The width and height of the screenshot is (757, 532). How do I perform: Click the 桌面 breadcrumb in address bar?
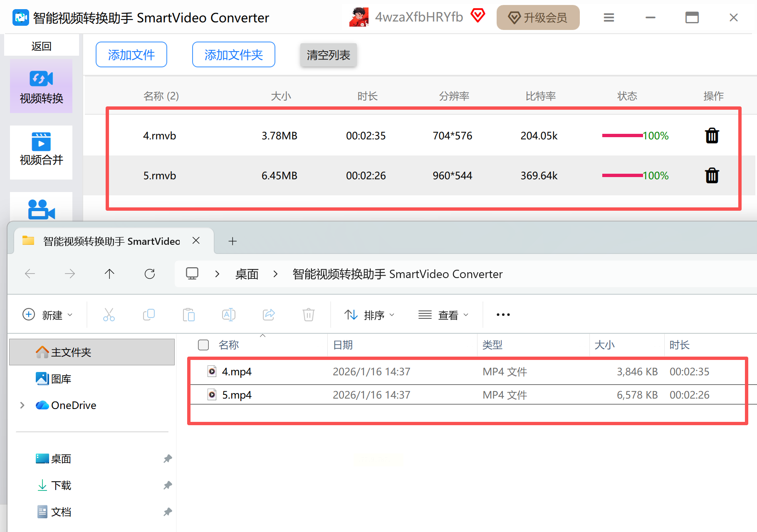247,274
